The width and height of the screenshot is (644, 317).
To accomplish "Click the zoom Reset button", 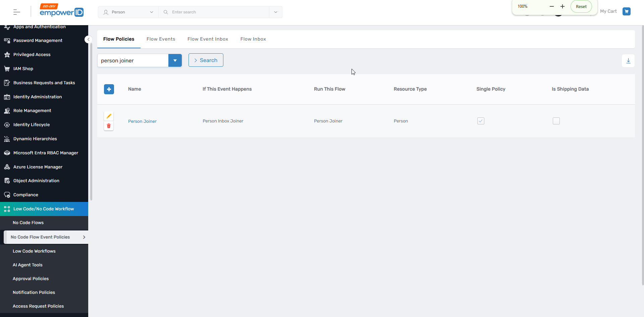I will (x=581, y=6).
